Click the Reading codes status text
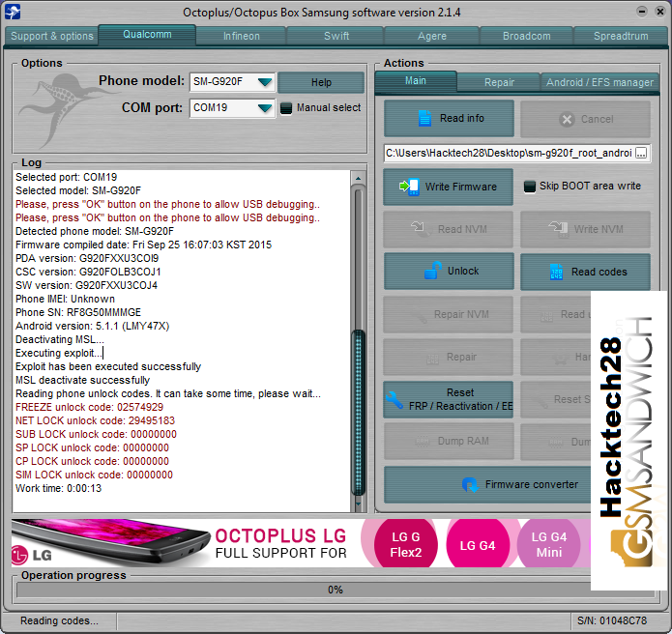Viewport: 672px width, 634px height. (x=59, y=620)
